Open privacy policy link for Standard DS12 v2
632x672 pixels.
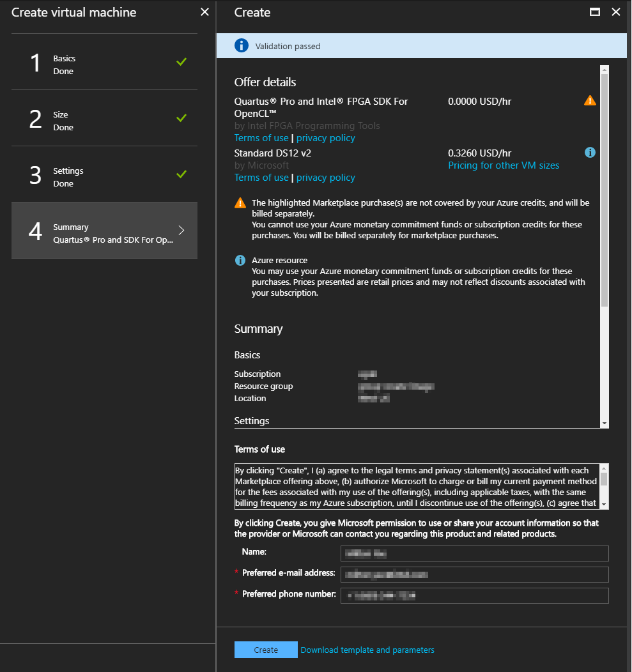tap(325, 178)
